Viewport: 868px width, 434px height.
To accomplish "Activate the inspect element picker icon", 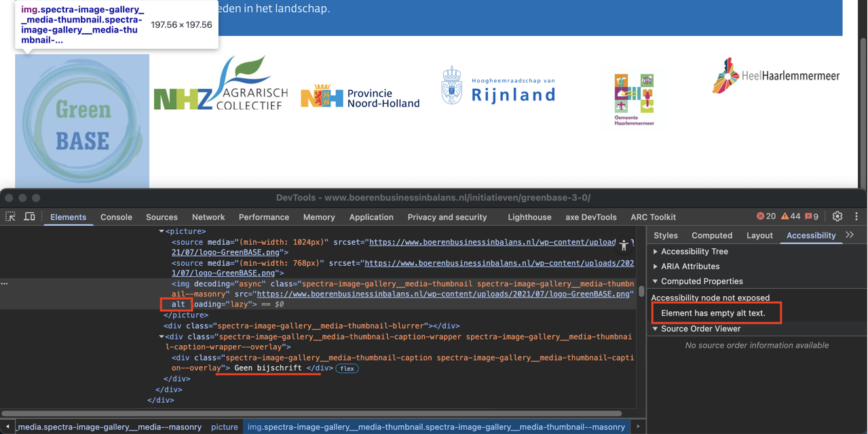I will 11,217.
